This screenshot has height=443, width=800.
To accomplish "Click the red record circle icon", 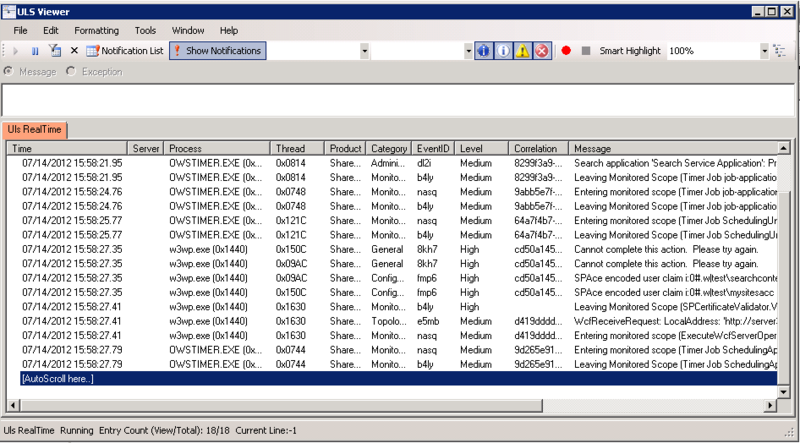I will point(566,51).
